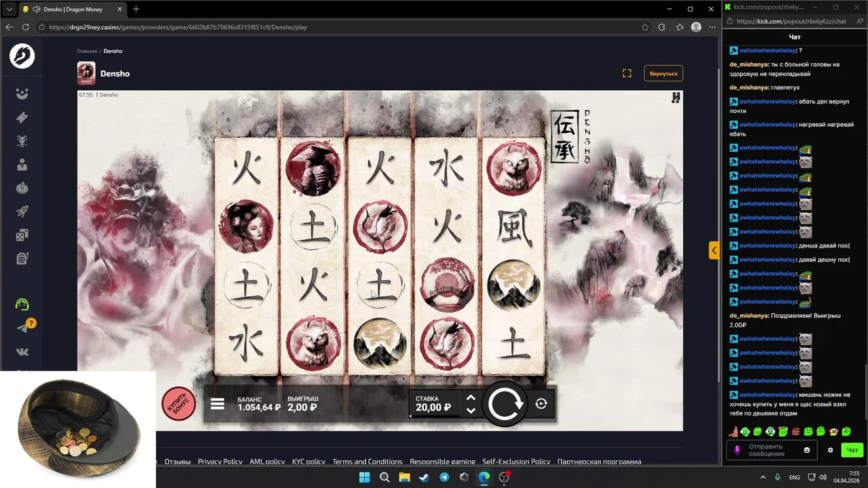
Task: Open the joystick icon in sidebar
Action: 22,188
